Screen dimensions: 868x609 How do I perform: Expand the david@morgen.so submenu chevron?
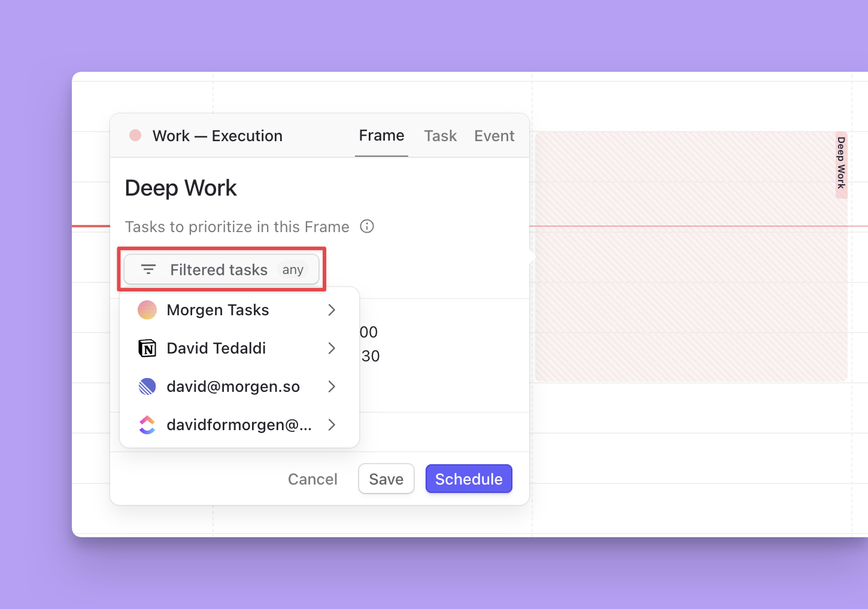332,386
